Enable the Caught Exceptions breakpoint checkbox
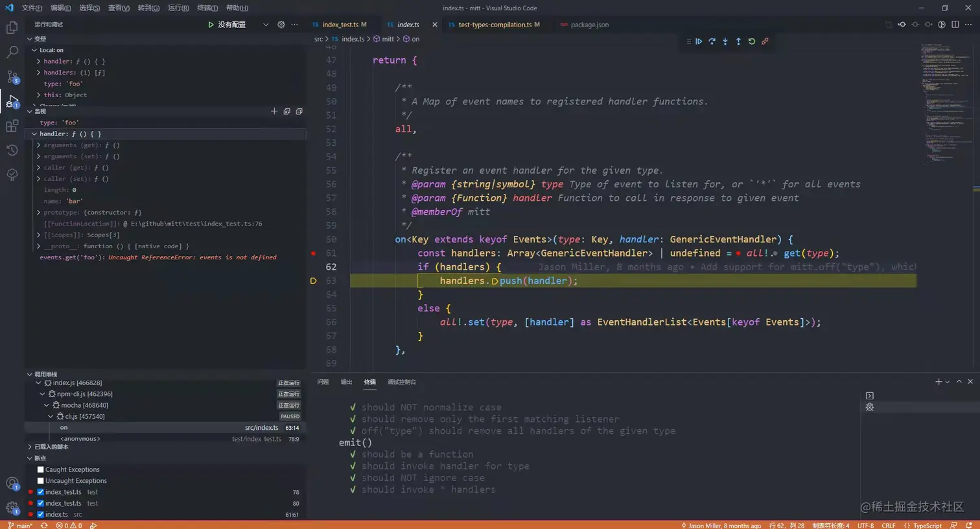This screenshot has width=980, height=529. [41, 469]
